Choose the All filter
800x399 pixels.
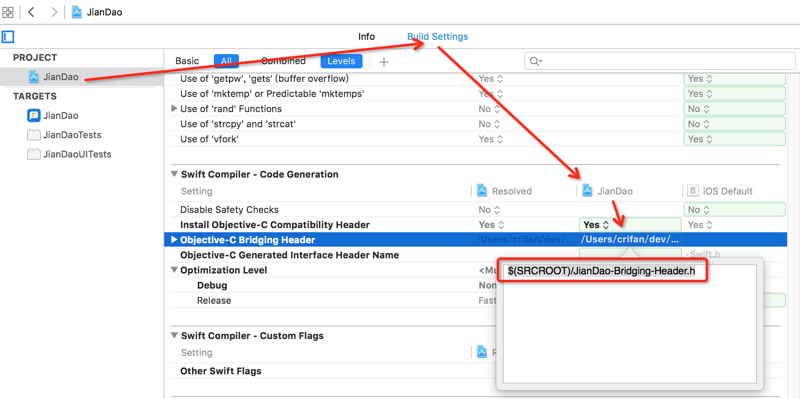tap(226, 61)
